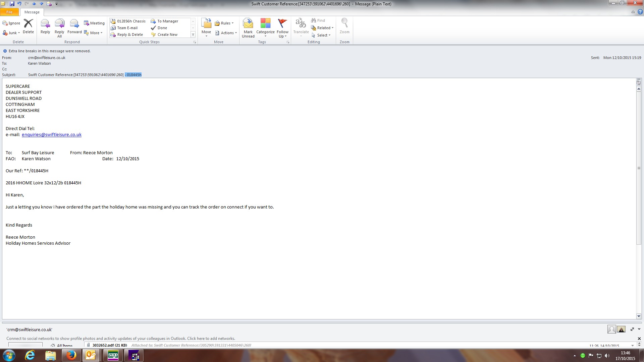Click the enquiries@swiftleisure.co.uk email link
The width and height of the screenshot is (644, 362).
pyautogui.click(x=52, y=134)
